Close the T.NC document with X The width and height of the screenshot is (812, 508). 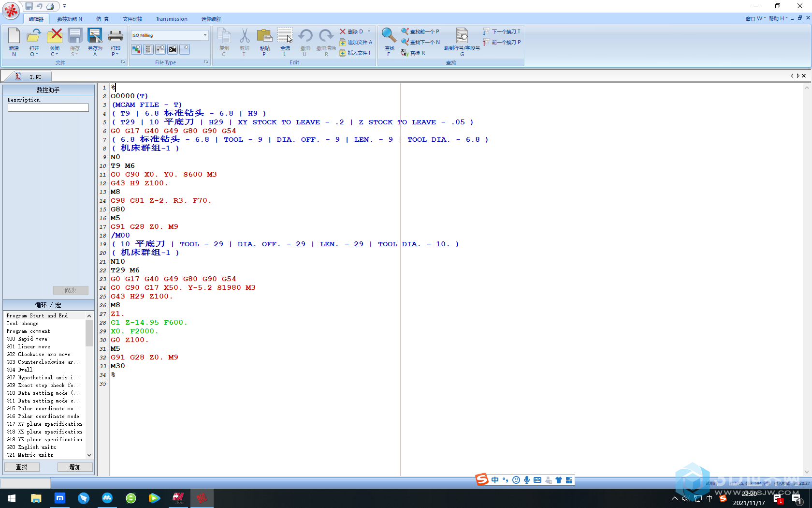click(804, 76)
